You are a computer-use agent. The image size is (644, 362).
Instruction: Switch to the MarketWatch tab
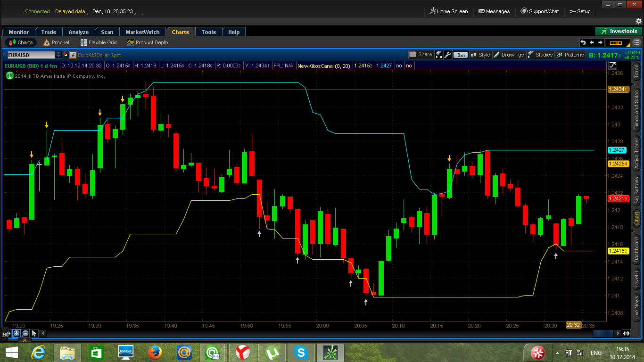point(142,32)
